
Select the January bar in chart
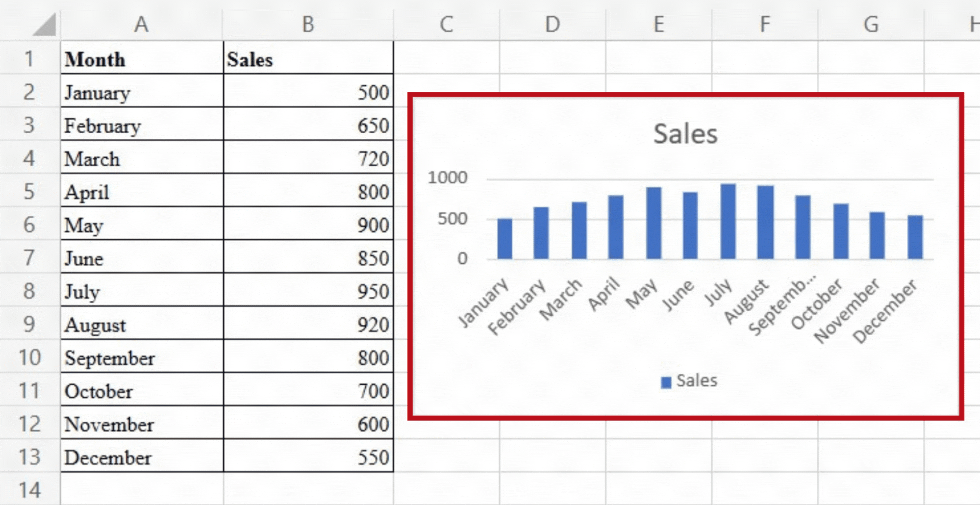pos(505,239)
